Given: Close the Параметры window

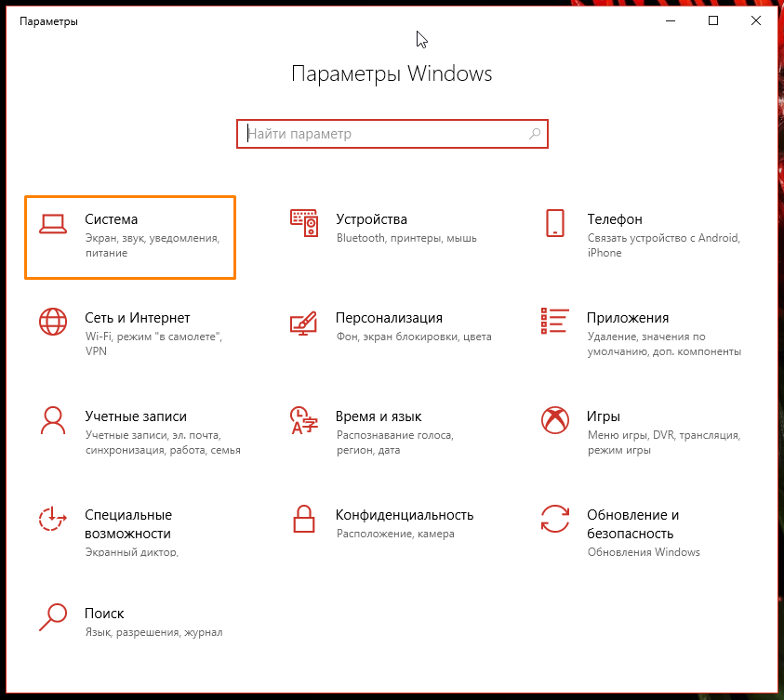Looking at the screenshot, I should 756,20.
